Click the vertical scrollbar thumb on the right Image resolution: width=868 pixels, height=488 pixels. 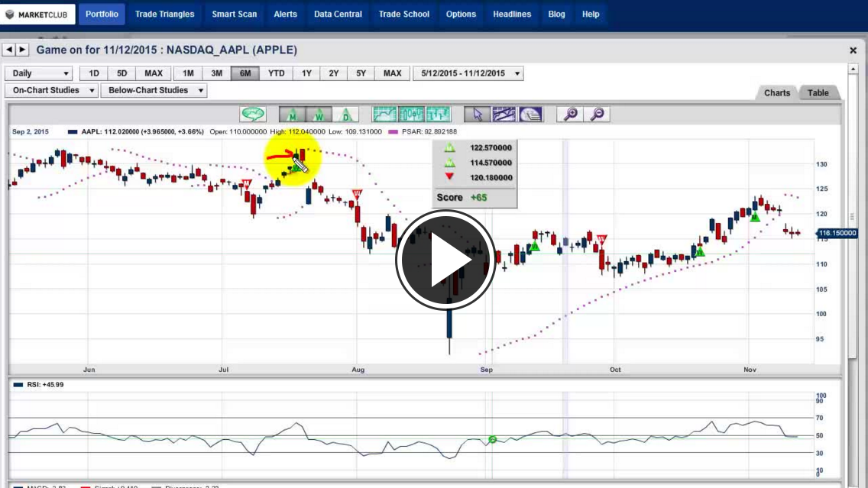[x=853, y=216]
